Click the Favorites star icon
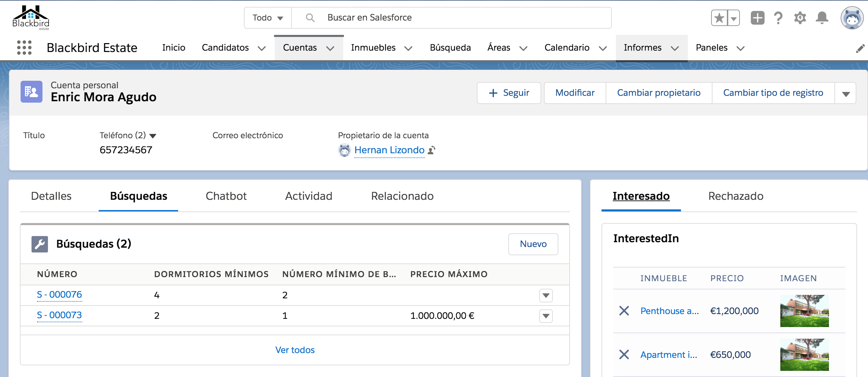This screenshot has height=377, width=868. [719, 18]
